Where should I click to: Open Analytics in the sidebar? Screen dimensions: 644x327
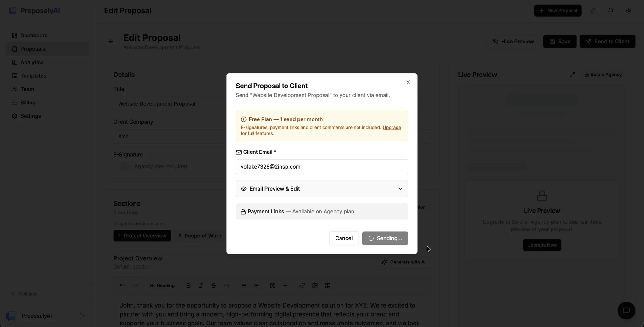32,62
